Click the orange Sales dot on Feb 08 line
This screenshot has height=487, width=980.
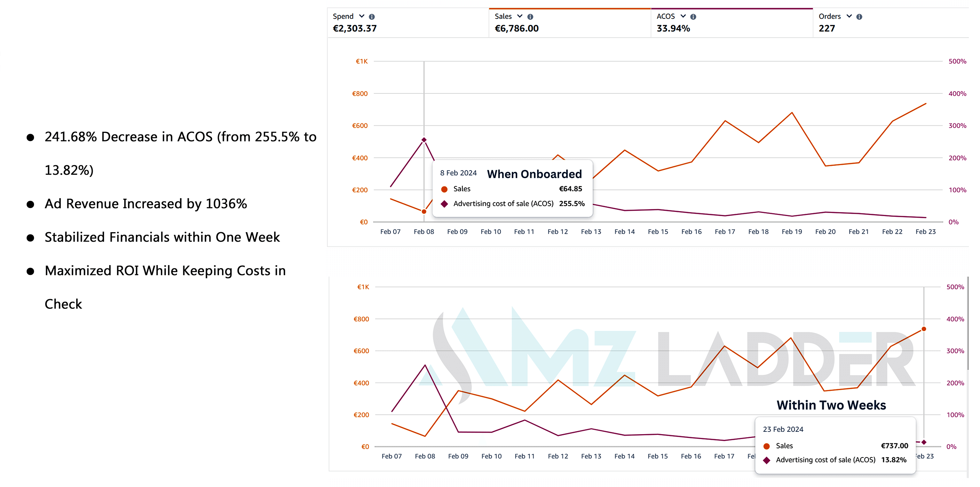[x=424, y=212]
